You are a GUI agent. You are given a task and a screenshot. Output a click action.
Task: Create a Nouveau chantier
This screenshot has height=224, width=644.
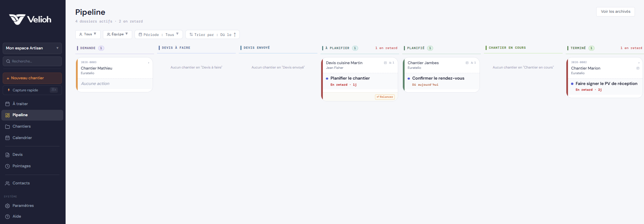[x=32, y=78]
